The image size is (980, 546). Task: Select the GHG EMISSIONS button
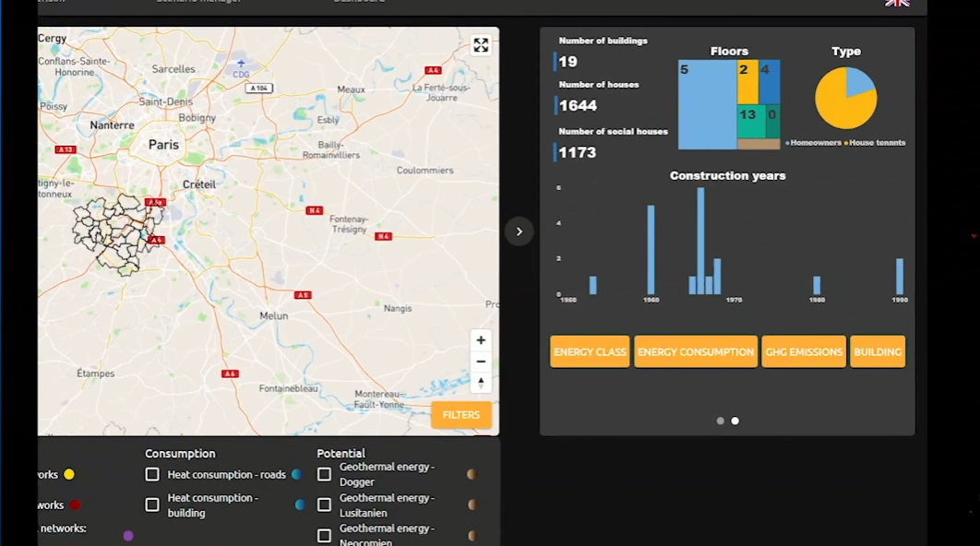[803, 351]
